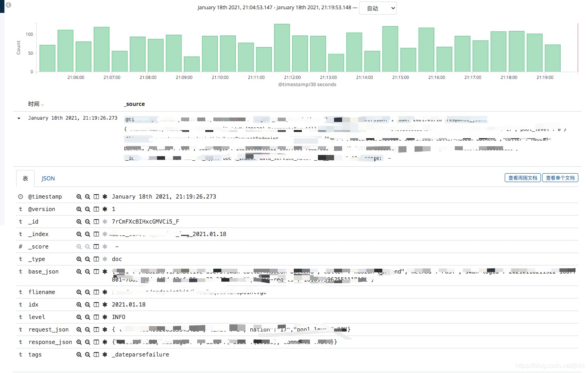Viewport: 588px width, 373px height.
Task: Click the request_json field name
Action: tap(49, 330)
